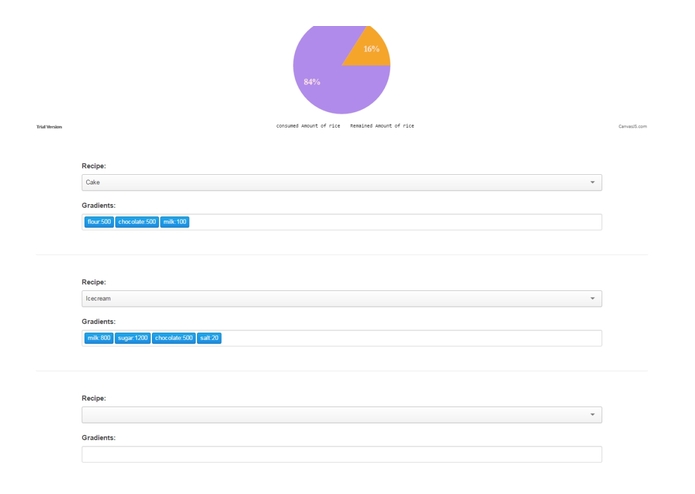The image size is (695, 494).
Task: Open the Icecream recipe dropdown
Action: [341, 299]
